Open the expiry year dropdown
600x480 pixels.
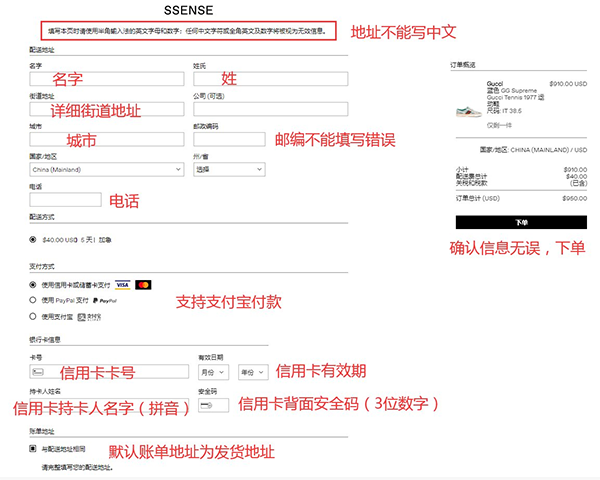pos(251,371)
